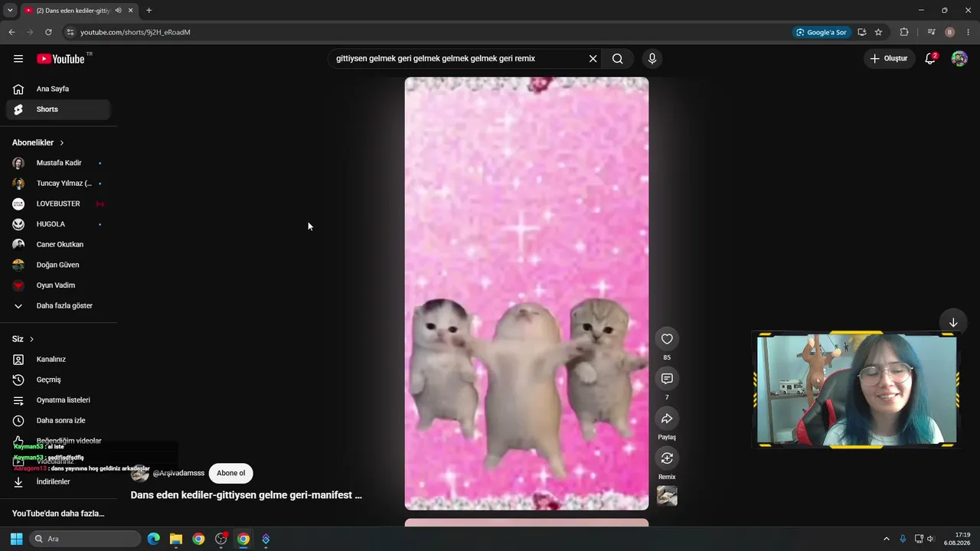Open HUGOLA subscription channel
Image resolution: width=980 pixels, height=551 pixels.
tap(58, 224)
